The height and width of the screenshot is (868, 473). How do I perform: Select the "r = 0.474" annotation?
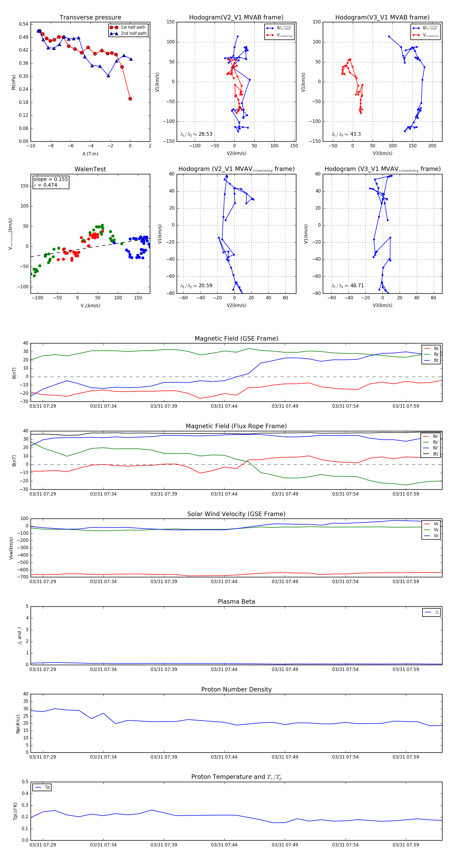point(45,185)
